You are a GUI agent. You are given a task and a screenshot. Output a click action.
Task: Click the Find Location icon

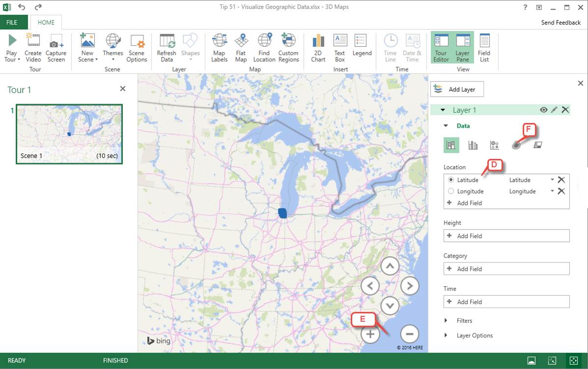[x=264, y=42]
